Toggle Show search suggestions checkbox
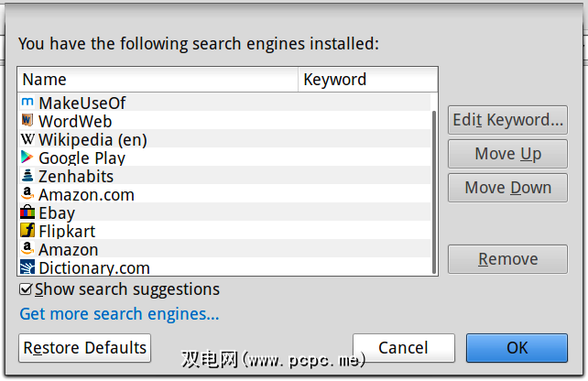The width and height of the screenshot is (588, 381). tap(27, 289)
